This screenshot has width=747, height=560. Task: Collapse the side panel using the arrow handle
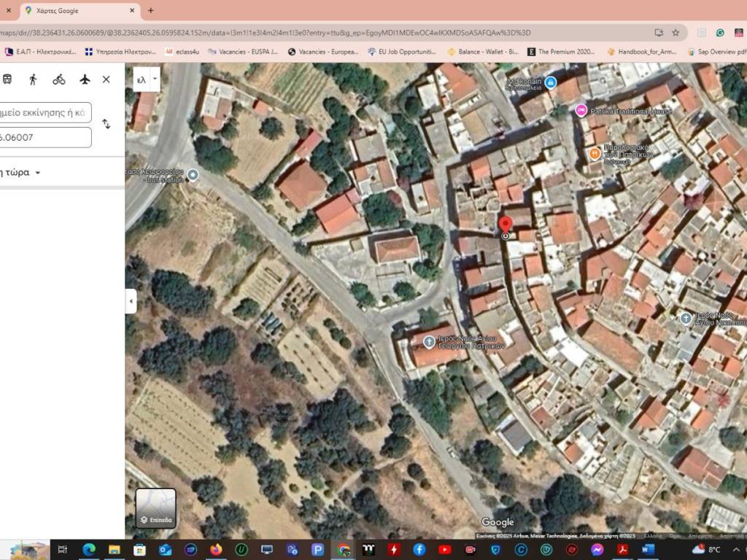click(131, 301)
